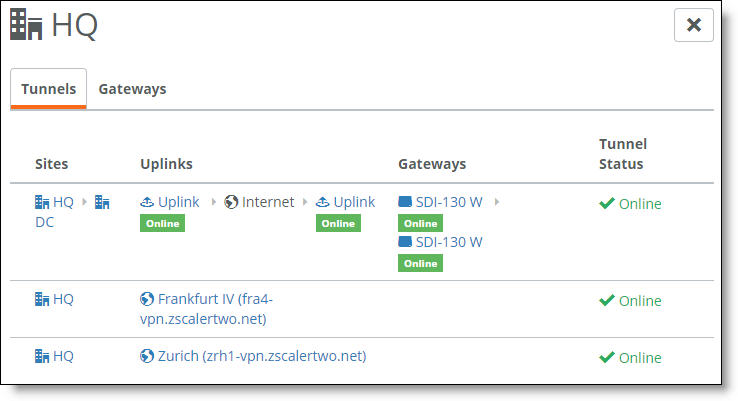Close the HQ dialog with the X button

pos(694,25)
